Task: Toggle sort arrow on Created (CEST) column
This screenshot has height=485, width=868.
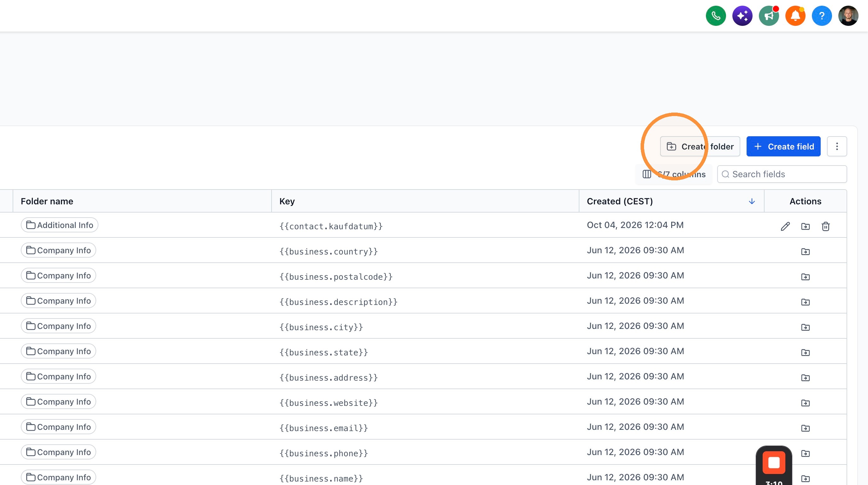Action: point(752,202)
